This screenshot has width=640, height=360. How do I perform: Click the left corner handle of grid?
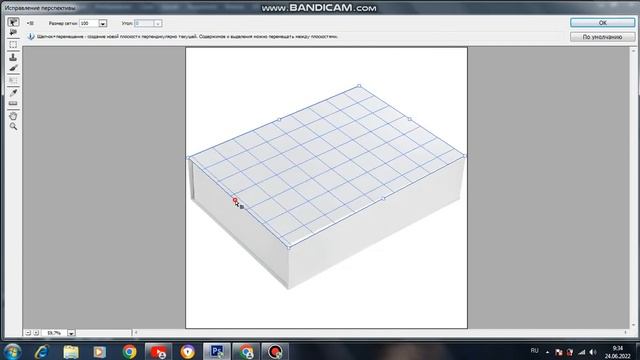(x=189, y=157)
